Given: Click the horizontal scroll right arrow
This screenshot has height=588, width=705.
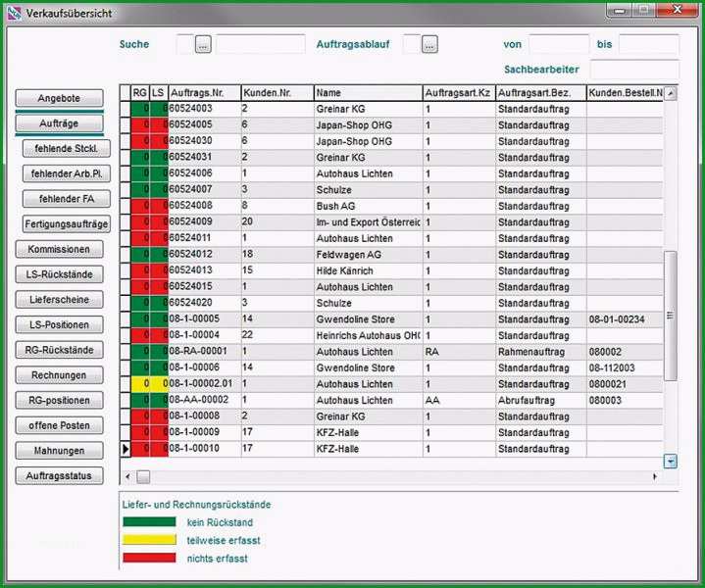Looking at the screenshot, I should [655, 476].
